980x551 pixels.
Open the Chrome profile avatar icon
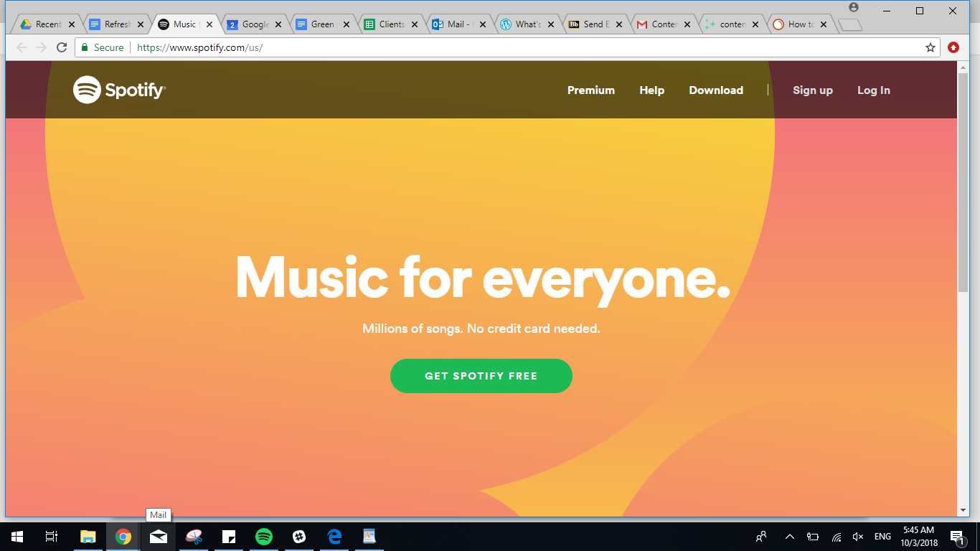click(x=853, y=7)
